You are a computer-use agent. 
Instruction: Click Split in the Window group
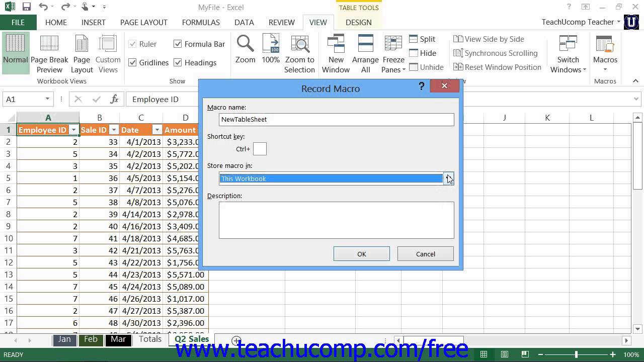[x=422, y=39]
